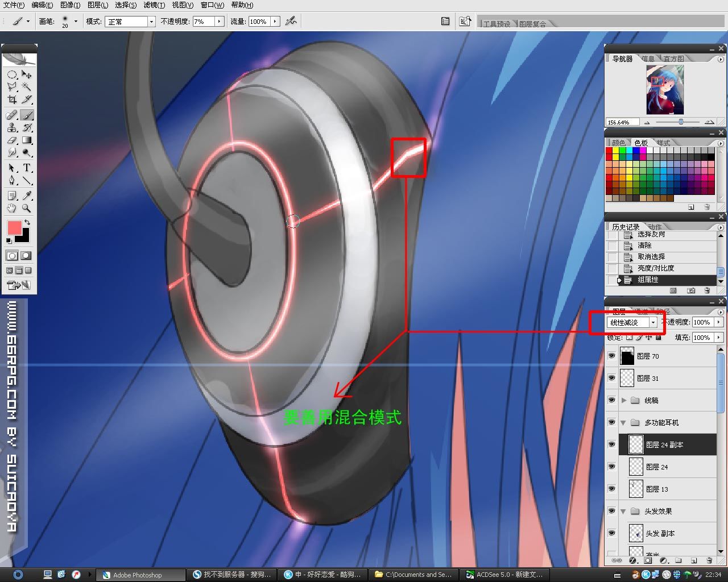Hide layer 图层 24 副本
Screen dimensions: 728x582
[x=611, y=444]
